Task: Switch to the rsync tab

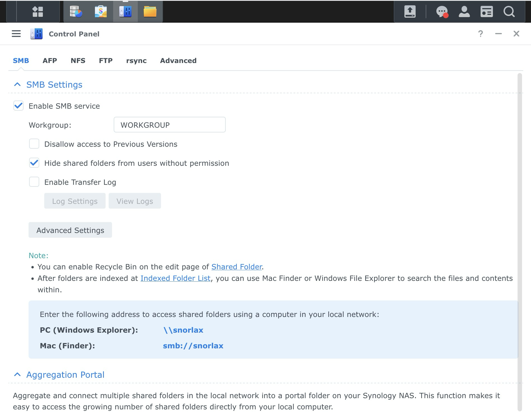Action: click(136, 61)
